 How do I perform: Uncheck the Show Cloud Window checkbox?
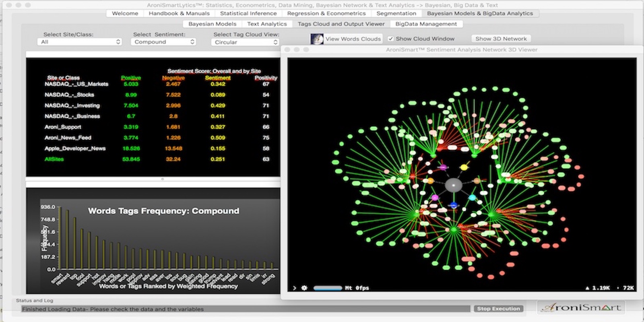[x=390, y=39]
